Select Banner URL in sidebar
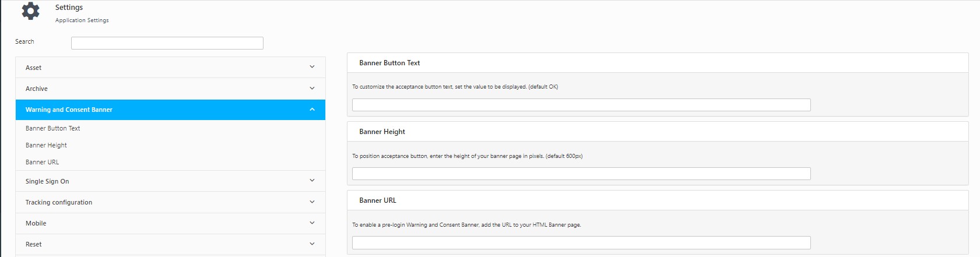Image resolution: width=980 pixels, height=257 pixels. [42, 162]
